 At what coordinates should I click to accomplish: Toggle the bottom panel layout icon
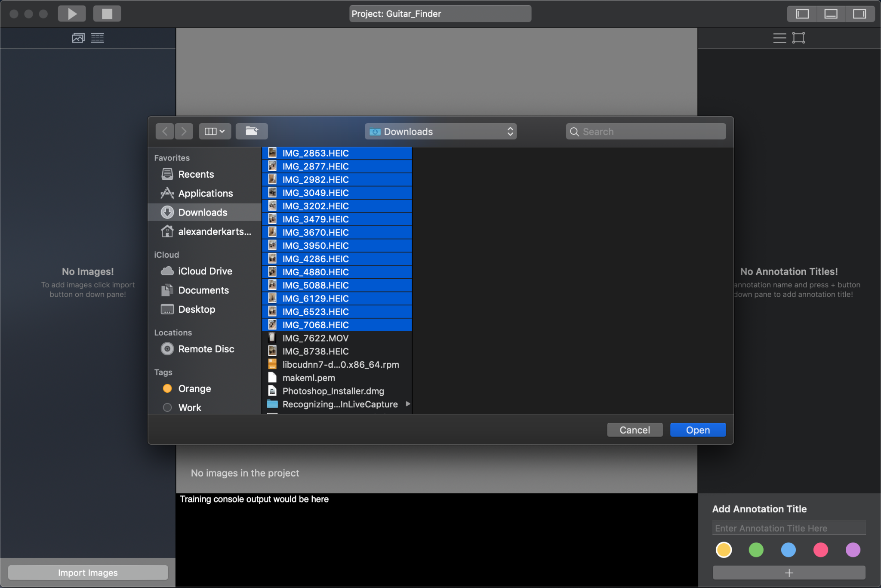(831, 14)
